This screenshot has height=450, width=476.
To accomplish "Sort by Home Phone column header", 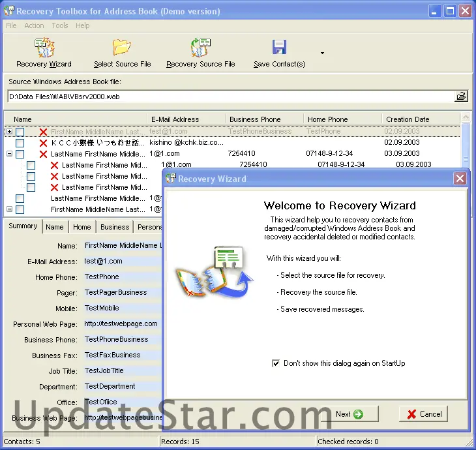I will point(343,119).
